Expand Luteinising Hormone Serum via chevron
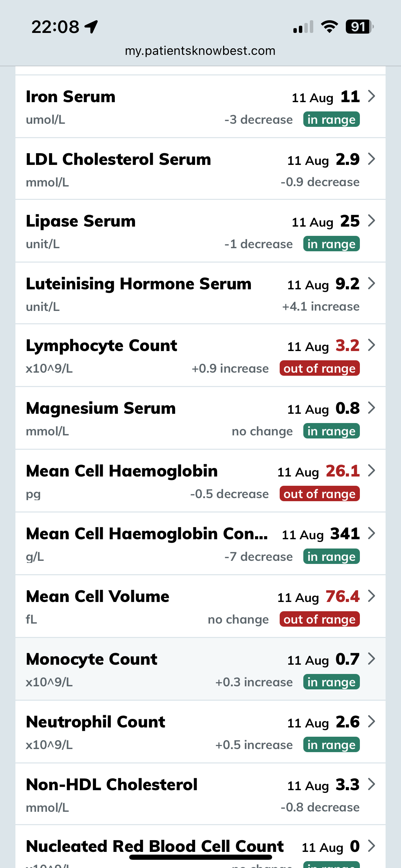The width and height of the screenshot is (401, 868). point(372,284)
